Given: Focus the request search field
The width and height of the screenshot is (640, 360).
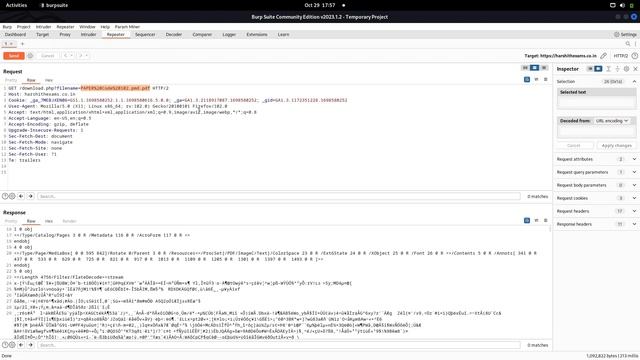Looking at the screenshot, I should click(279, 196).
